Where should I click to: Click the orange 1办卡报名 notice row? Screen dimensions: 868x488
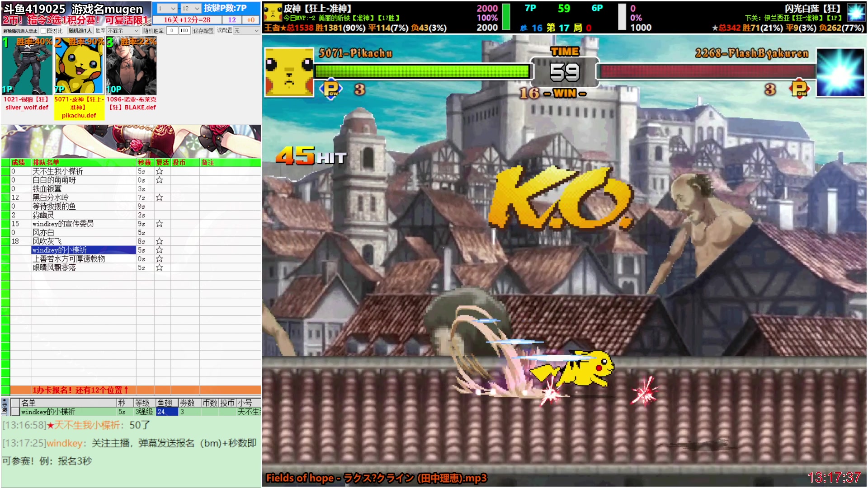coord(135,390)
